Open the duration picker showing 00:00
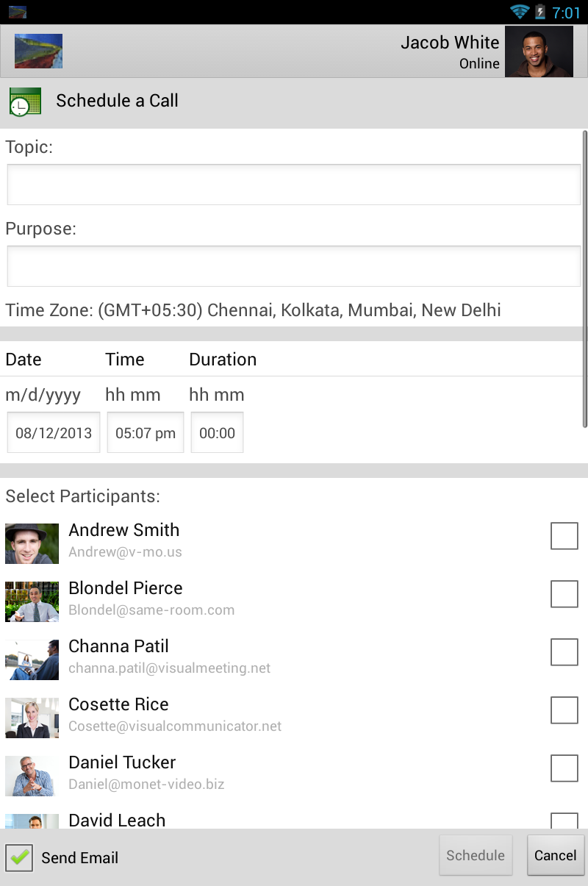 (x=217, y=432)
